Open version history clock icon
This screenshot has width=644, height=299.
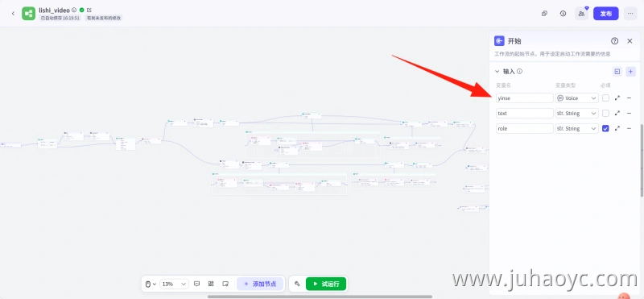[563, 14]
